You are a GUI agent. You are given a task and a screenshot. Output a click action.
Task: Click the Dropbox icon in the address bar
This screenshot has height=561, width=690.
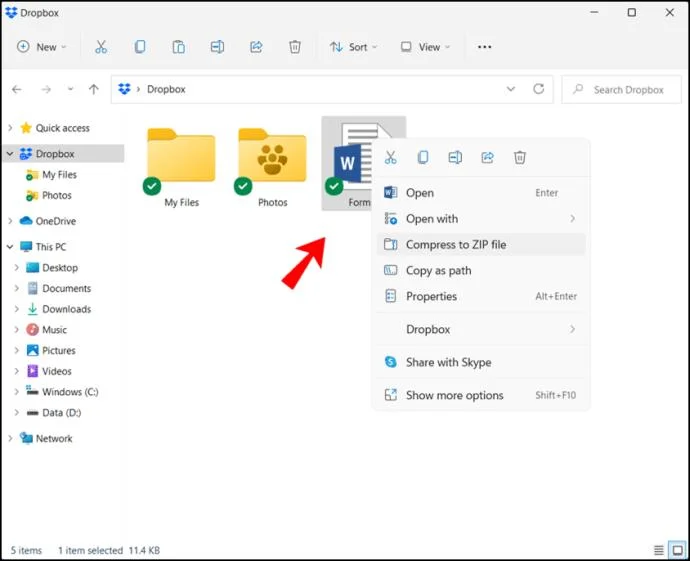click(x=125, y=89)
